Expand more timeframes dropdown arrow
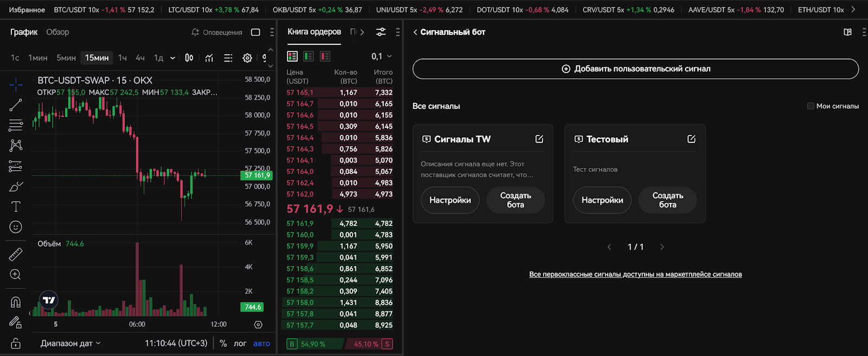 (173, 58)
